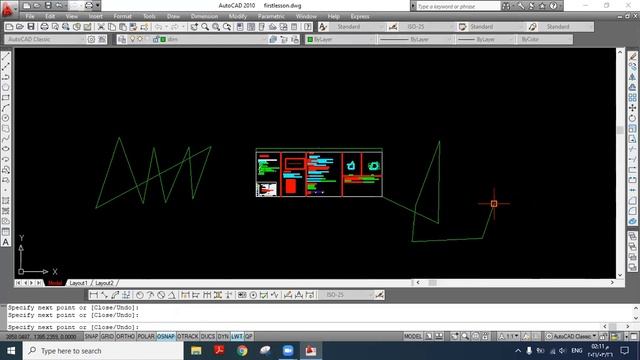The height and width of the screenshot is (360, 640).
Task: Click the AutoCAD Classic workspace switching button in status bar
Action: [x=571, y=336]
